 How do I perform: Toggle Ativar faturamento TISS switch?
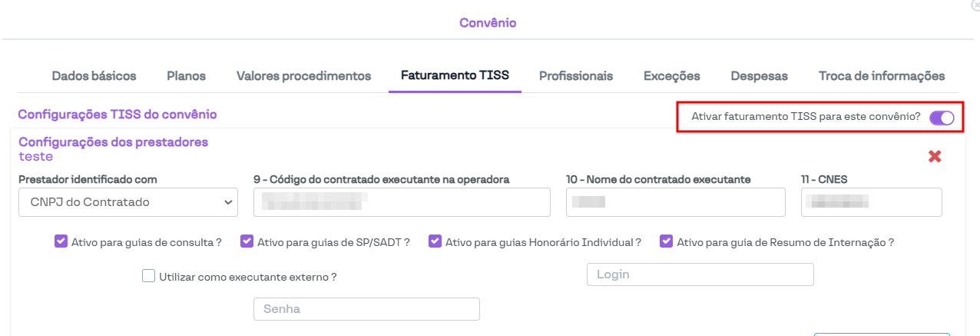tap(941, 118)
